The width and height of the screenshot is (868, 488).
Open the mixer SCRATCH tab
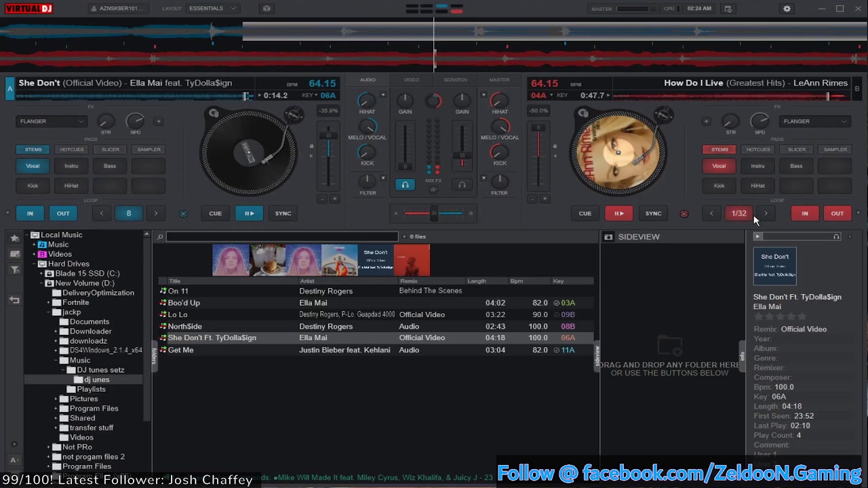tap(455, 80)
